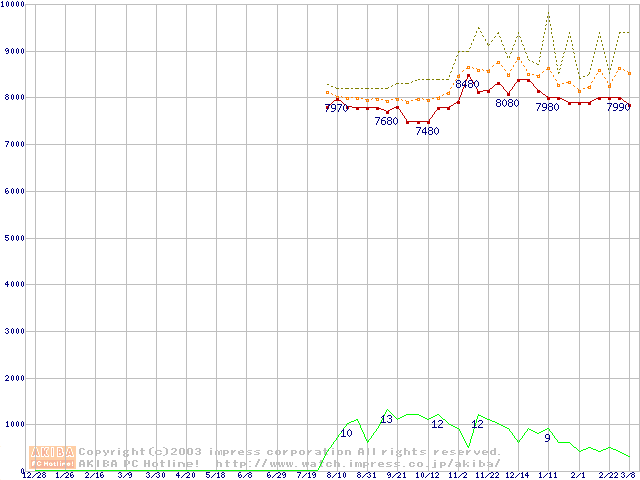Click the 12/28 starting date label
The image size is (640, 480).
[x=34, y=475]
